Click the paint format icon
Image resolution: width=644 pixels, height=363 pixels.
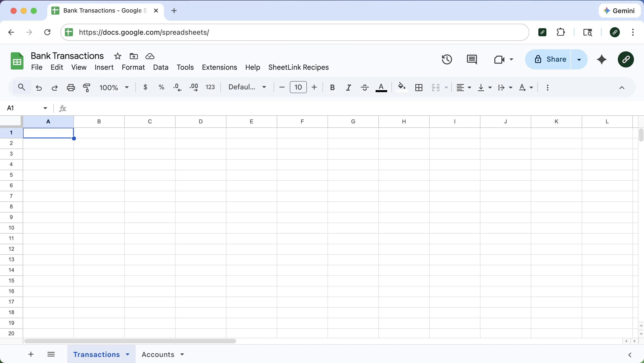pyautogui.click(x=87, y=88)
